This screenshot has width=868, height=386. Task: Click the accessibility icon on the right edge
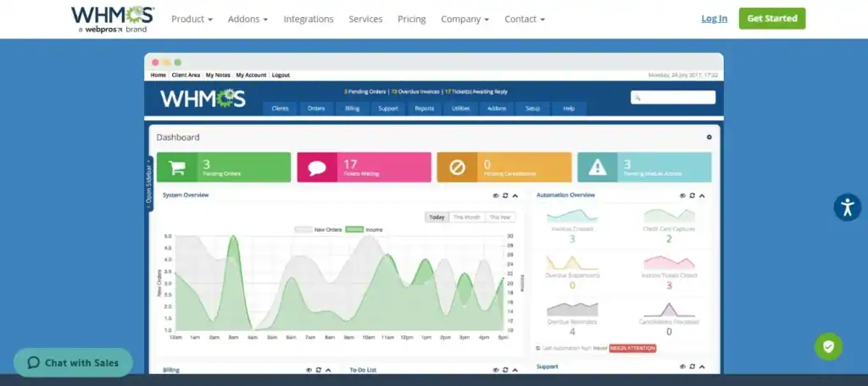click(x=847, y=207)
